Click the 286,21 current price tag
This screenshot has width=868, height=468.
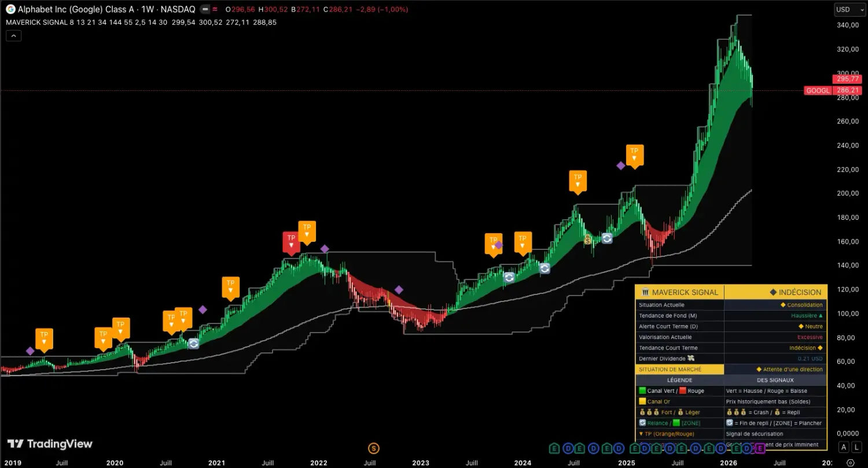point(848,91)
